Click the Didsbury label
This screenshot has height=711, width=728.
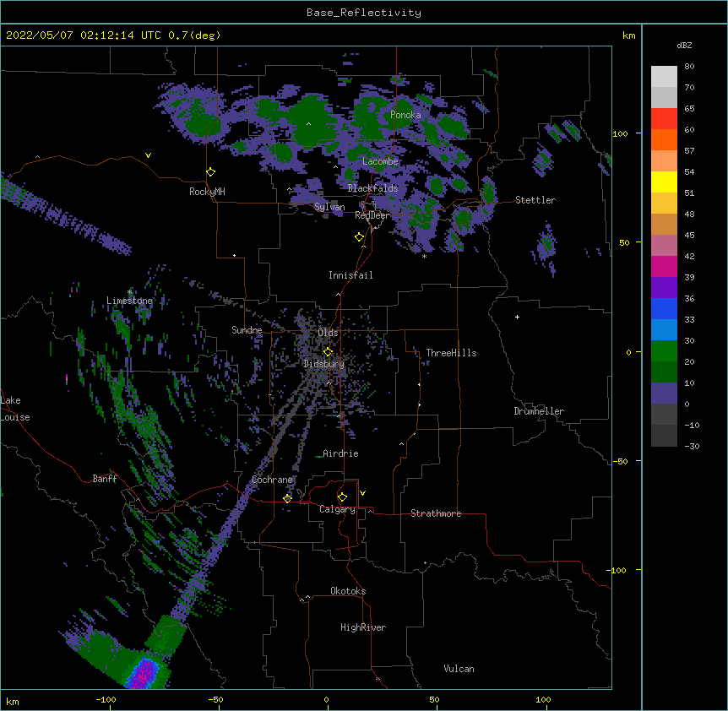[x=323, y=364]
